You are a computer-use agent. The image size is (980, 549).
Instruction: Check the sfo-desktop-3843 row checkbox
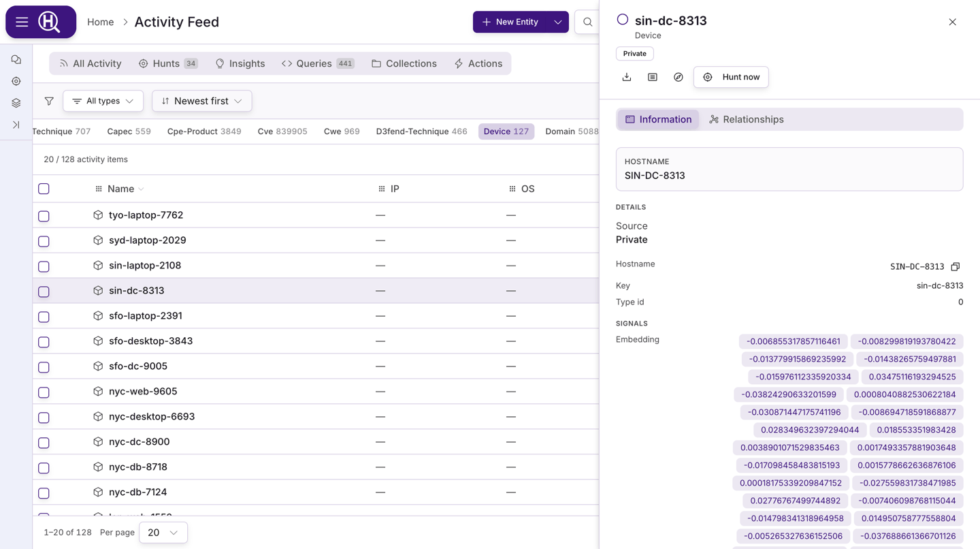click(44, 342)
